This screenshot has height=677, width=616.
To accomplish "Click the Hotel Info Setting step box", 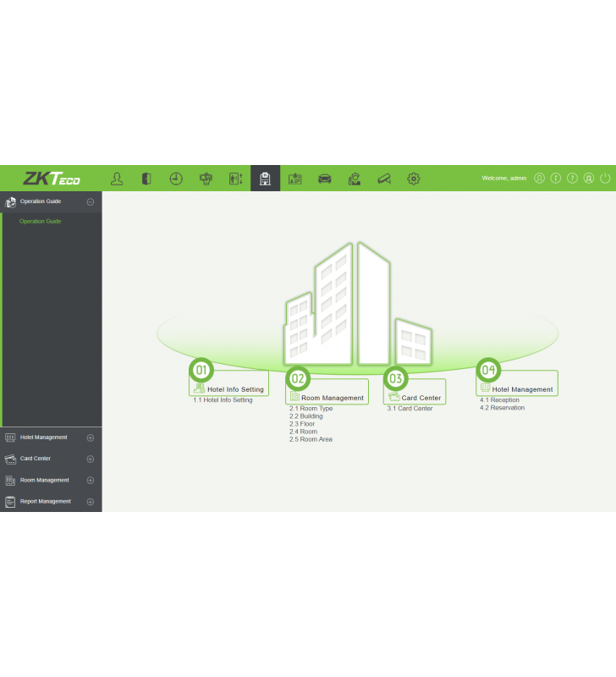I will tap(228, 383).
